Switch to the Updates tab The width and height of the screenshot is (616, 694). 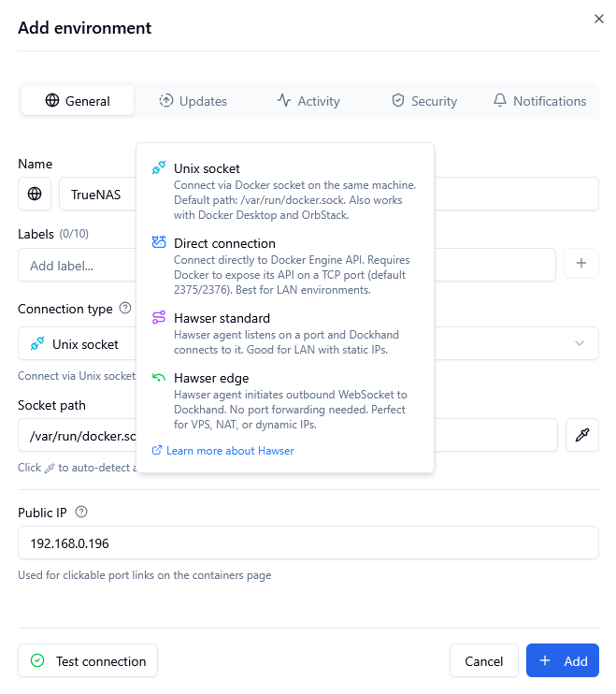click(x=193, y=101)
